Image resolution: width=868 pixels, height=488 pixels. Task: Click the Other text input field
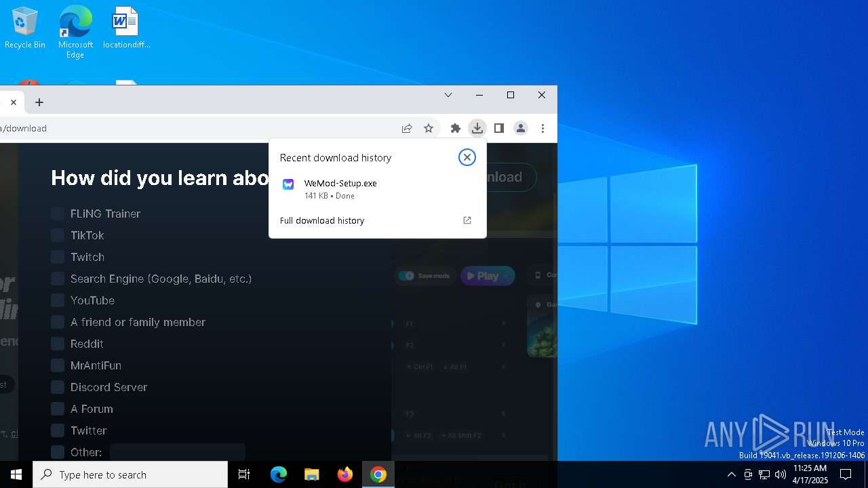pos(178,452)
